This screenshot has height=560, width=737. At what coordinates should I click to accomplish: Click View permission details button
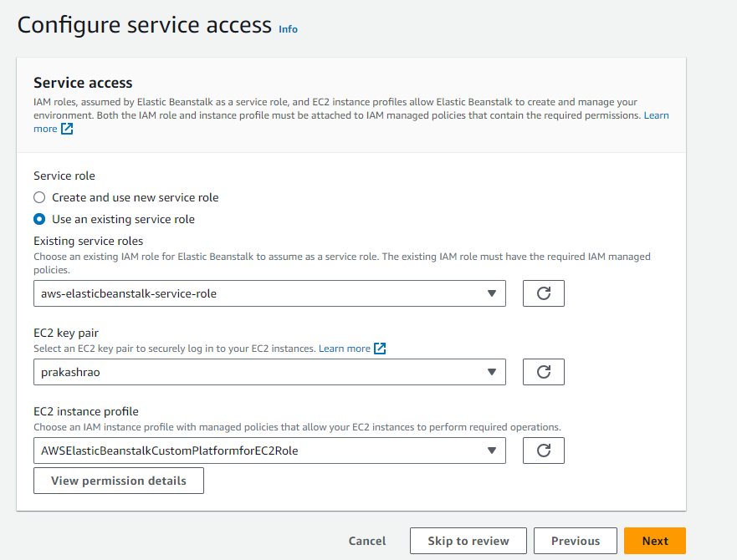pos(118,481)
